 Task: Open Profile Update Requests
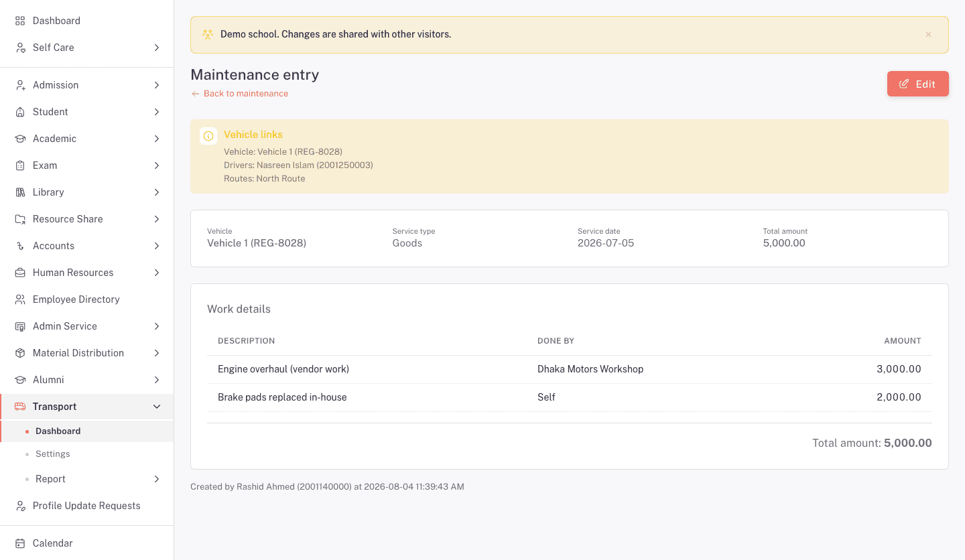86,506
